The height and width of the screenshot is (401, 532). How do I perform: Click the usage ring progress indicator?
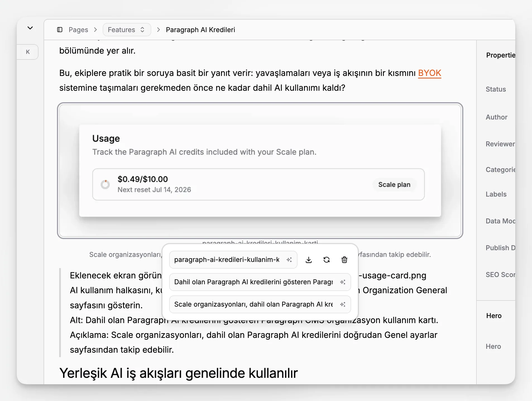click(x=105, y=184)
